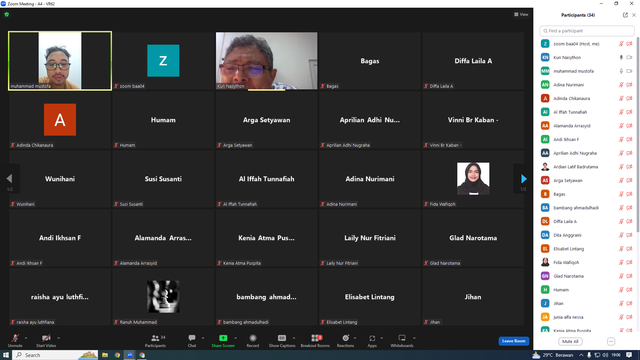Toggle muhammad mustofa's camera icon in list
The width and height of the screenshot is (640, 360).
click(629, 71)
